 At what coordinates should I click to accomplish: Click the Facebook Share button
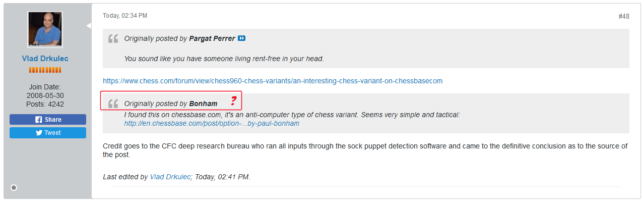click(x=48, y=120)
